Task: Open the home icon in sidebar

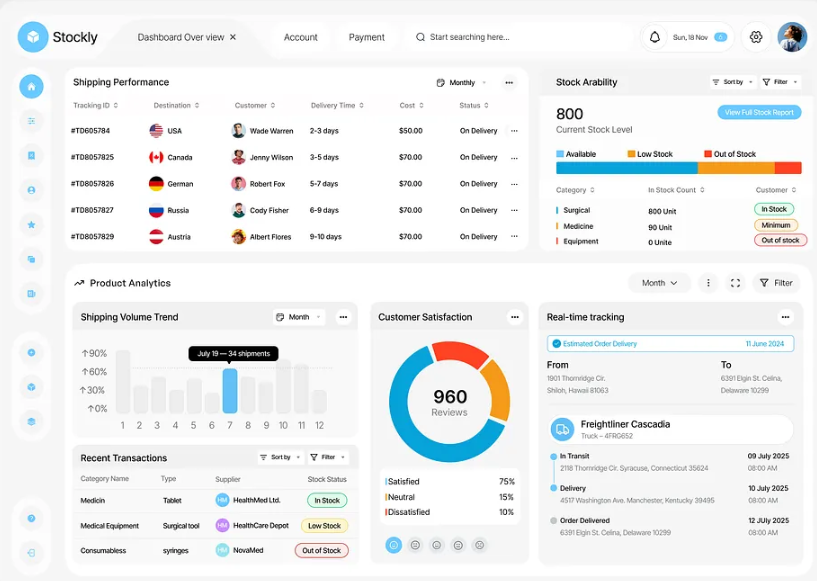Action: pos(31,86)
